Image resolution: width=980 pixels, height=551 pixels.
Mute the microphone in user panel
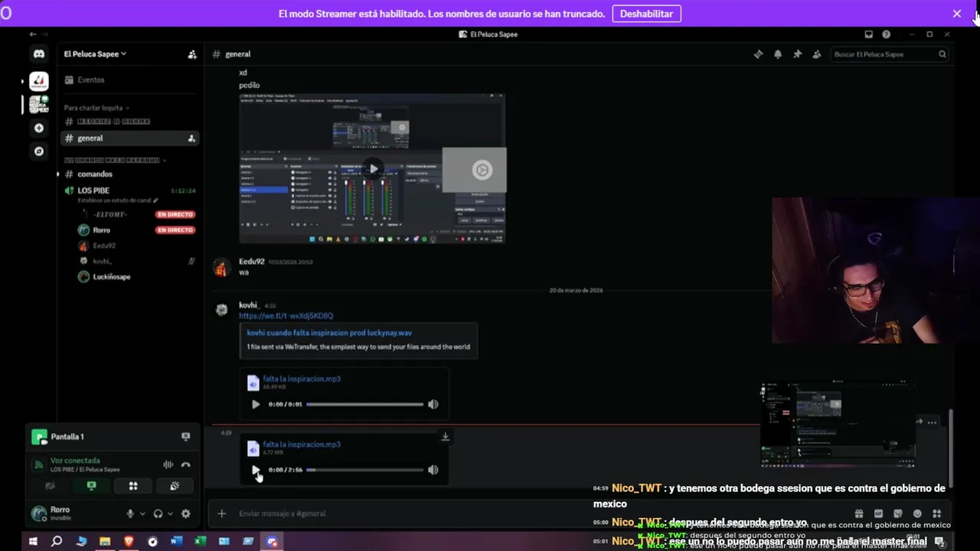click(x=130, y=514)
